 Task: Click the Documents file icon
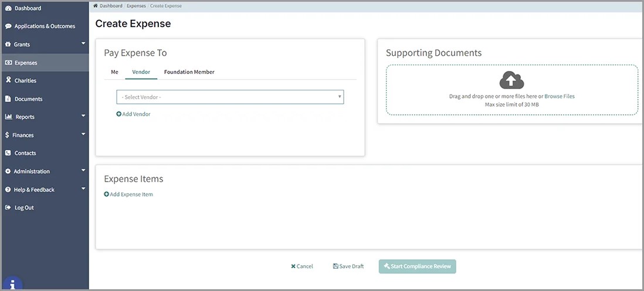[x=8, y=99]
